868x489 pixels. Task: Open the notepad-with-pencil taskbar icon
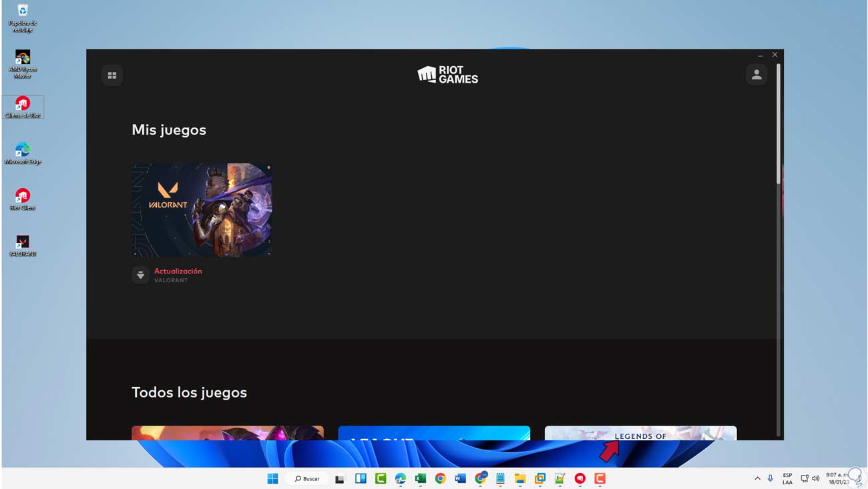560,478
